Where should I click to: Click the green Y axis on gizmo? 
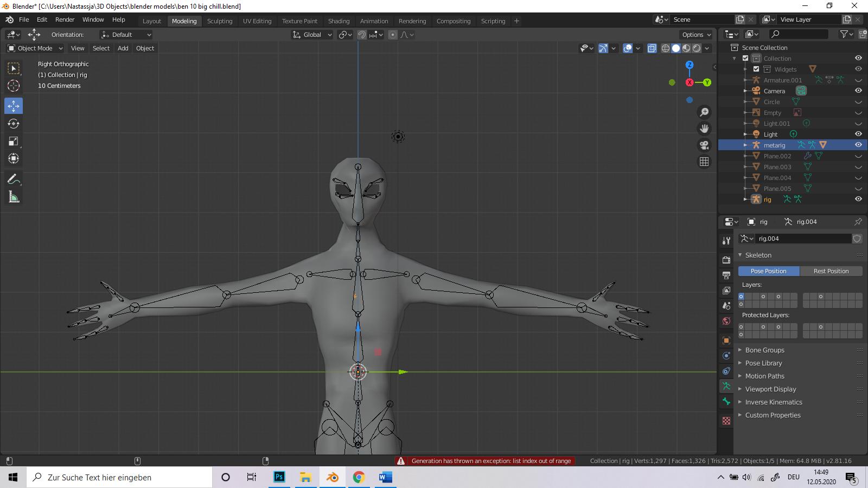pyautogui.click(x=707, y=82)
